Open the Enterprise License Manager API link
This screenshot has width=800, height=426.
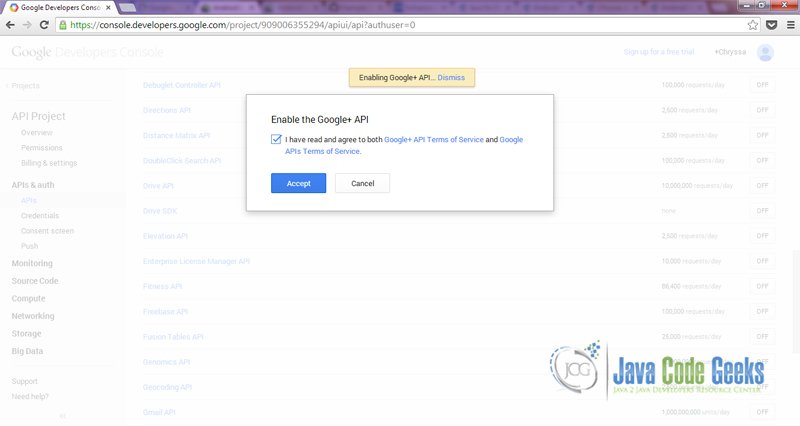pyautogui.click(x=196, y=261)
